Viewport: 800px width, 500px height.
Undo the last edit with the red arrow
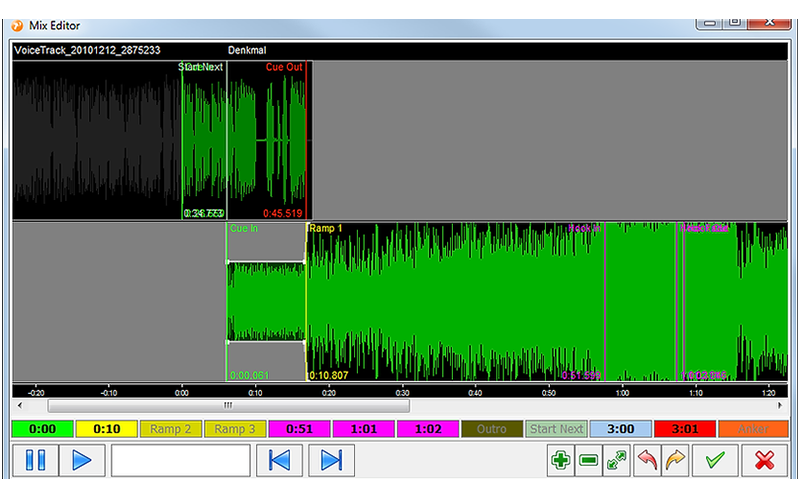[647, 460]
